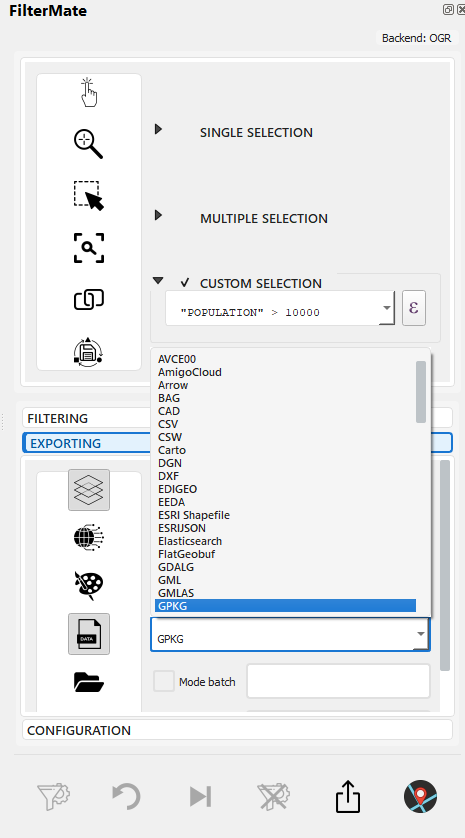Image resolution: width=465 pixels, height=838 pixels.
Task: Click the Backend: OGR indicator
Action: [416, 38]
